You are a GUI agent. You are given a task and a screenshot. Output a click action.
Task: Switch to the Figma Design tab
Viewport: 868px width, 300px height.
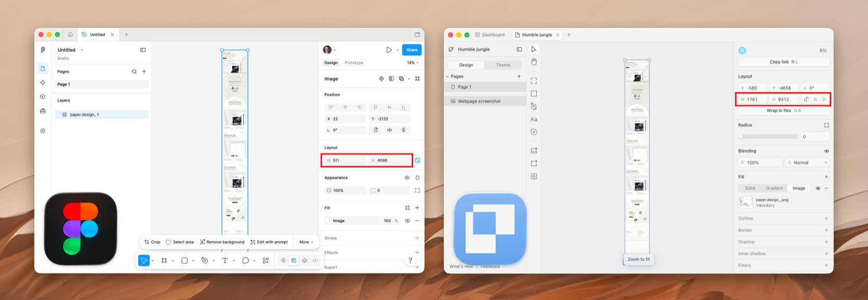coord(331,63)
